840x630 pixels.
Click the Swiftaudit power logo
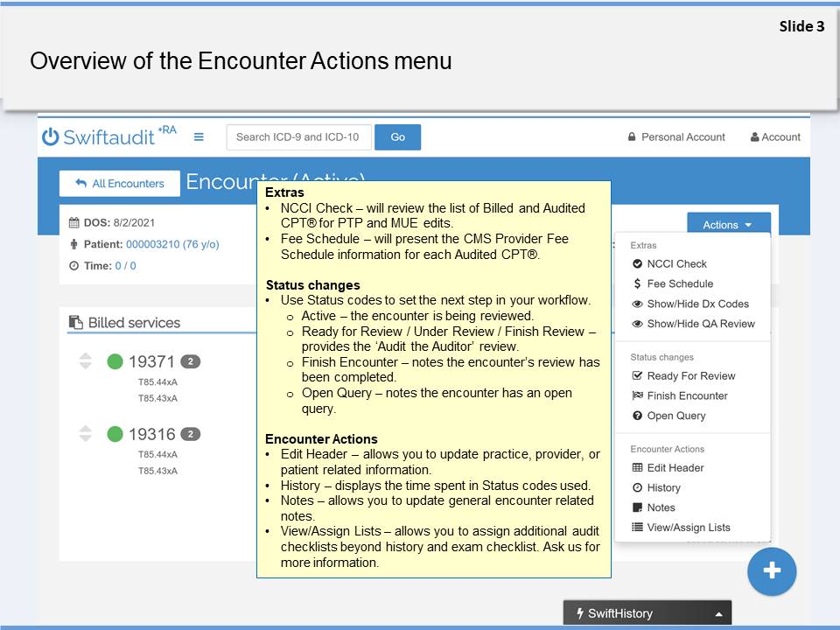coord(49,136)
